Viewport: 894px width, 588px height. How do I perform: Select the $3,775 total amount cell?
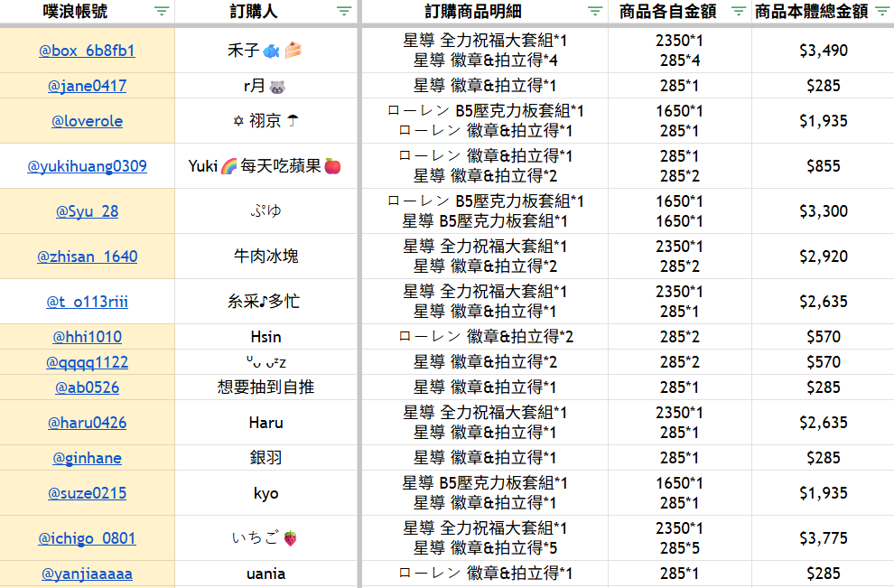[823, 538]
